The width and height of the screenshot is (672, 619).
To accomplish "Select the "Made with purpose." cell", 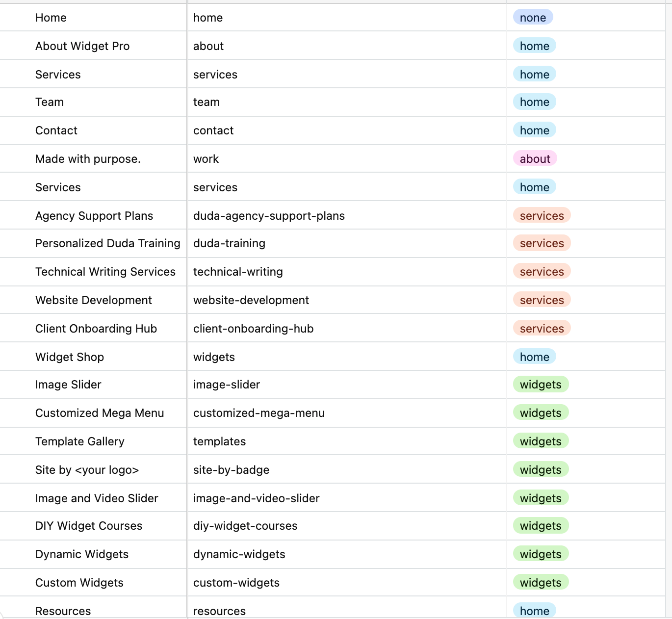I will point(88,159).
